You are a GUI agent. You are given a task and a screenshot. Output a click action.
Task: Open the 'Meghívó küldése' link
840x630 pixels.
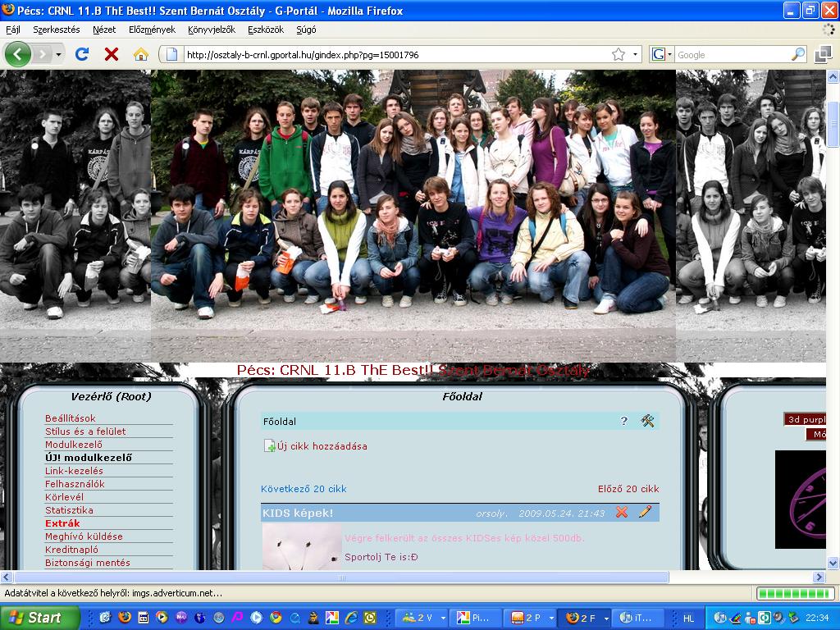point(84,536)
